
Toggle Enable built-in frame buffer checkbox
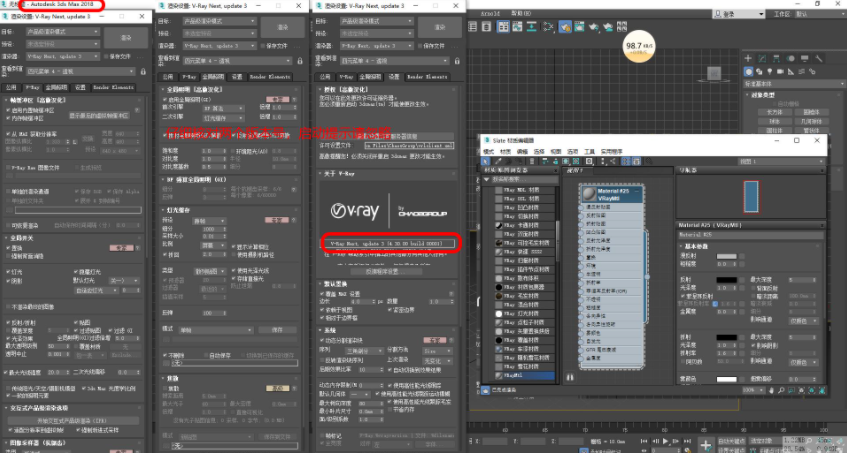(x=9, y=108)
